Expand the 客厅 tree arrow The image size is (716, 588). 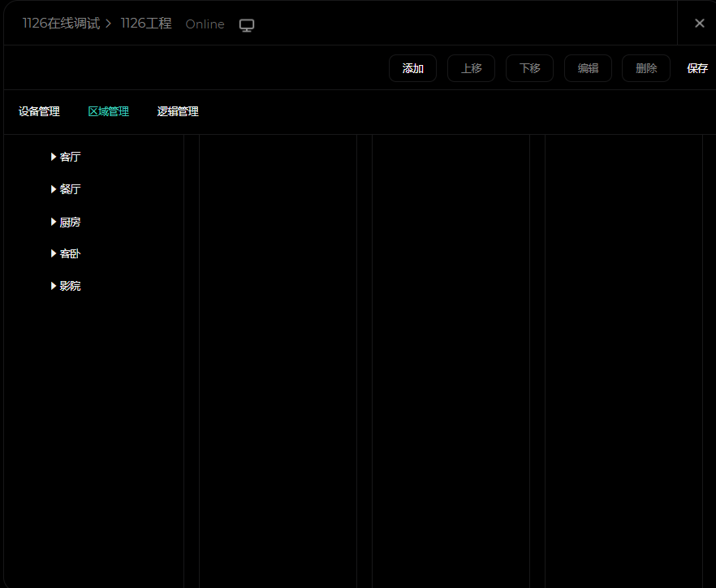point(54,157)
